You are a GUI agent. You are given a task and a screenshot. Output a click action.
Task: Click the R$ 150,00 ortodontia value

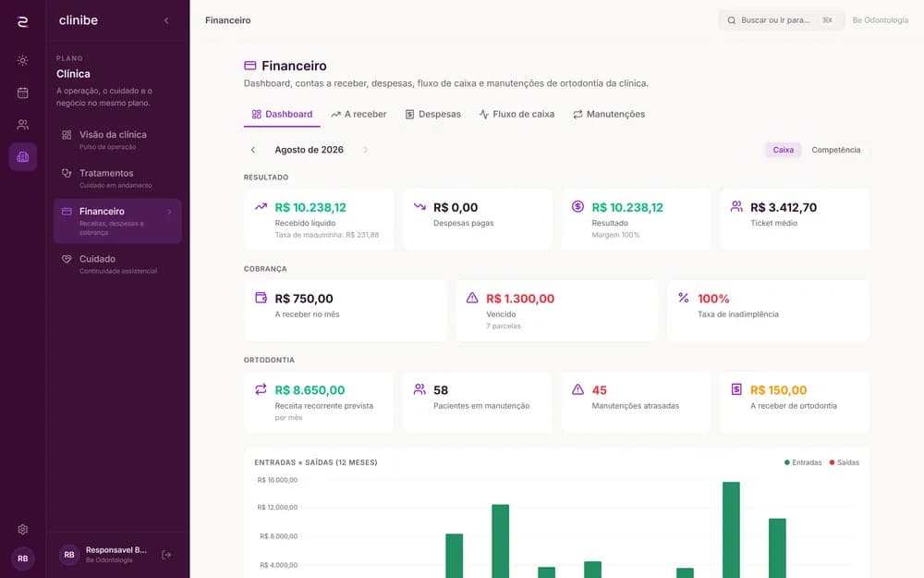coord(778,390)
